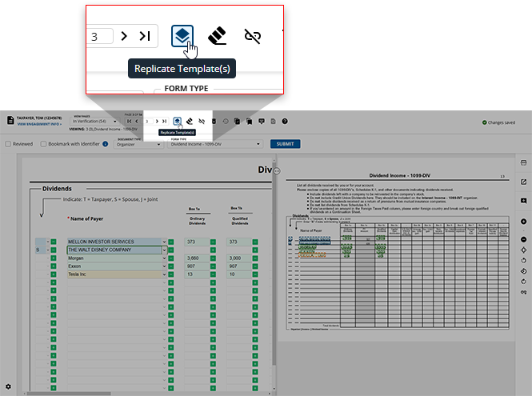Click the add comment icon in the right sidebar

point(523,201)
